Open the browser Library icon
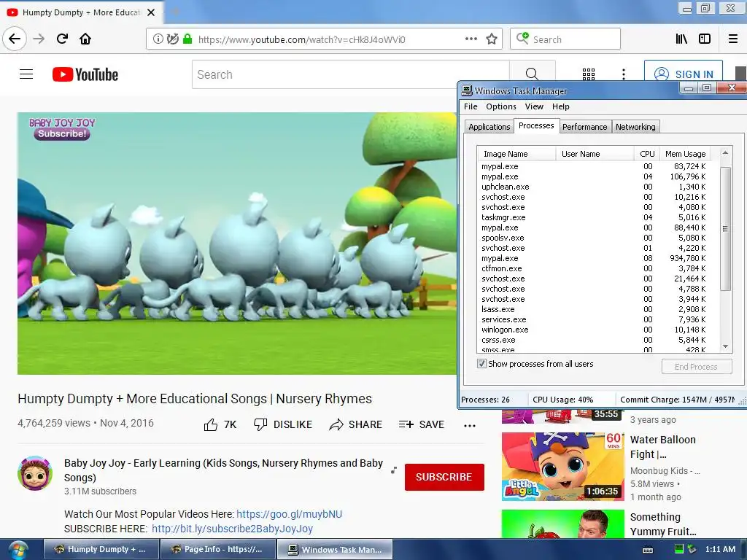 (681, 39)
